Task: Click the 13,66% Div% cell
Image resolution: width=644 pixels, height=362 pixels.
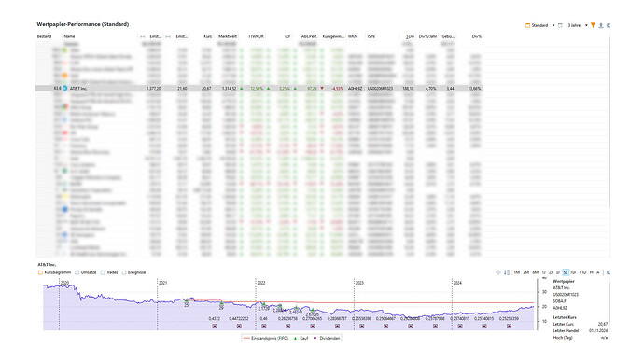Action: click(x=474, y=89)
